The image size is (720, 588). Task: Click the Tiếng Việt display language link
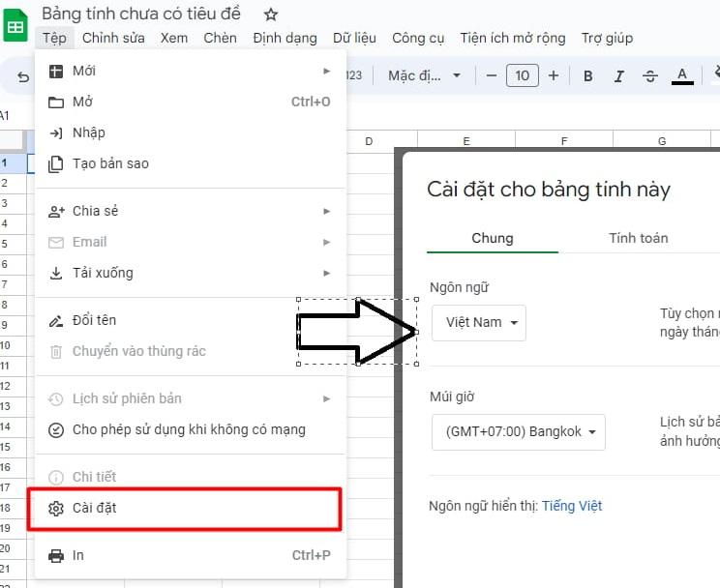click(572, 506)
